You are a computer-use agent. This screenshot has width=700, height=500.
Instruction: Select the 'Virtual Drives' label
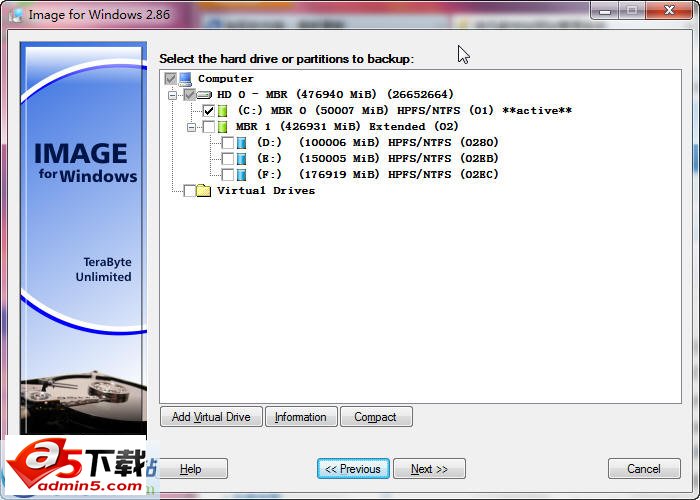(266, 191)
